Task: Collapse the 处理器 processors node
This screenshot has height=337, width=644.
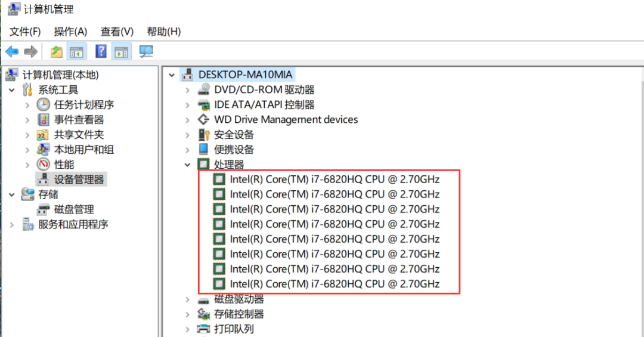Action: coord(188,165)
